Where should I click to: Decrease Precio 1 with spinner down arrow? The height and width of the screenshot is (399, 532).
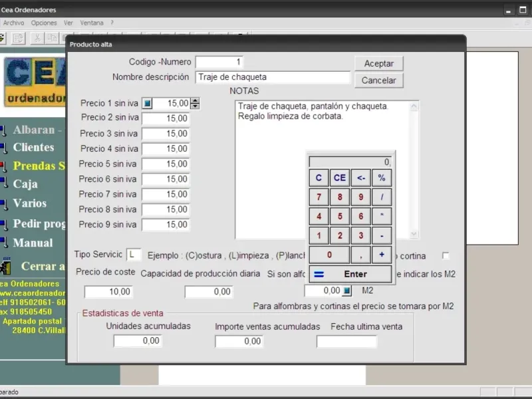click(195, 106)
